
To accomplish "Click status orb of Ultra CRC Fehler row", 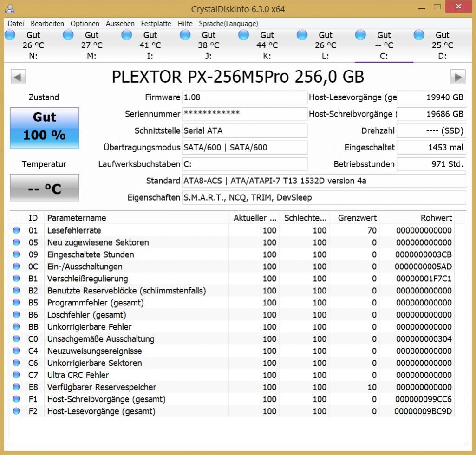I will pos(16,375).
